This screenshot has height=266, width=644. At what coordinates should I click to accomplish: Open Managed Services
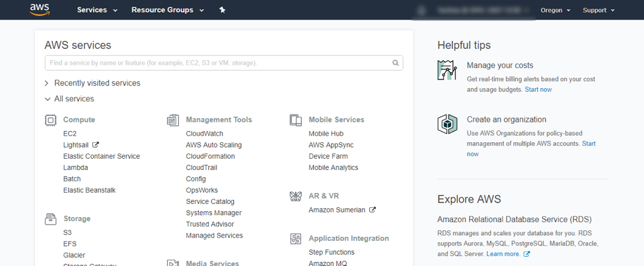(x=215, y=236)
